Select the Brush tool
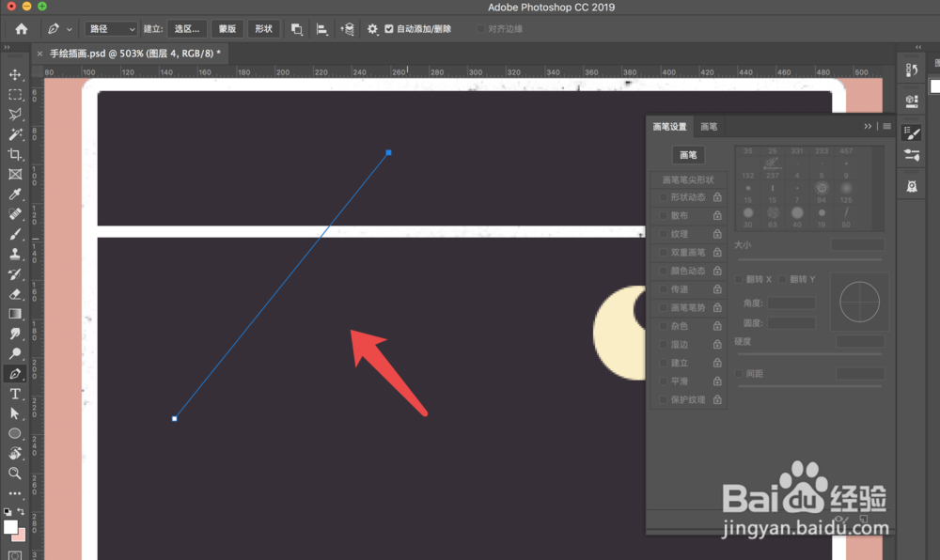 15,234
